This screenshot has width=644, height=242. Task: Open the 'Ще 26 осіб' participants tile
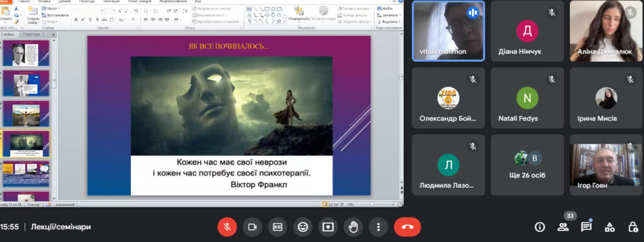[527, 164]
